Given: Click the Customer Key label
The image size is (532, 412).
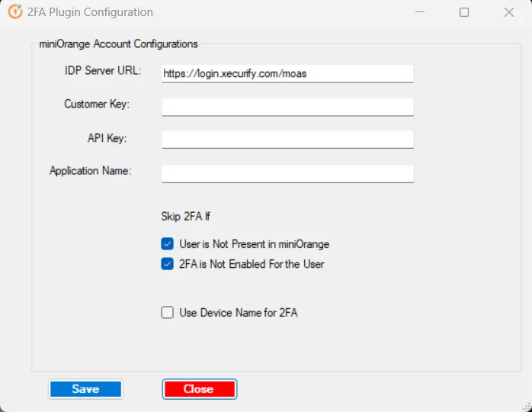Looking at the screenshot, I should click(x=97, y=104).
